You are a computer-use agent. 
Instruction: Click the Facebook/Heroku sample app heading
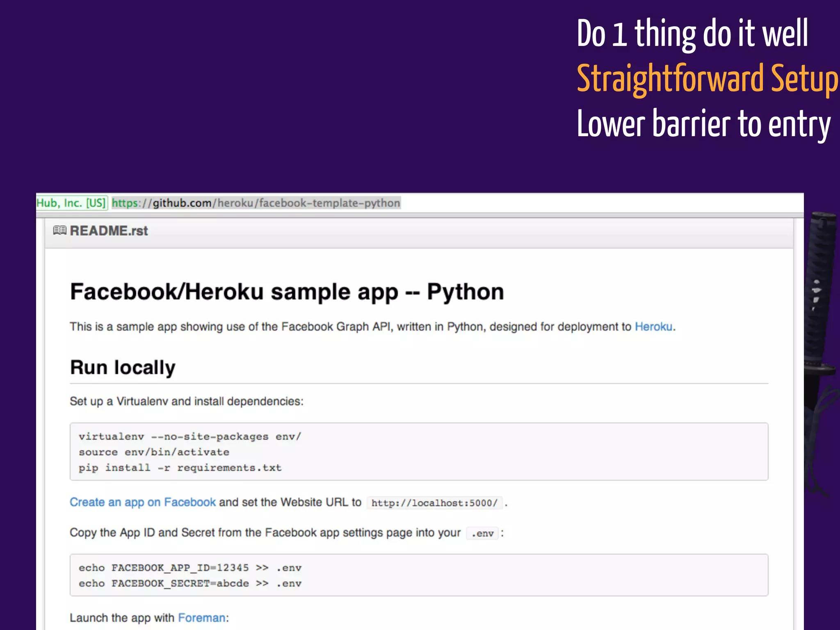(x=287, y=292)
